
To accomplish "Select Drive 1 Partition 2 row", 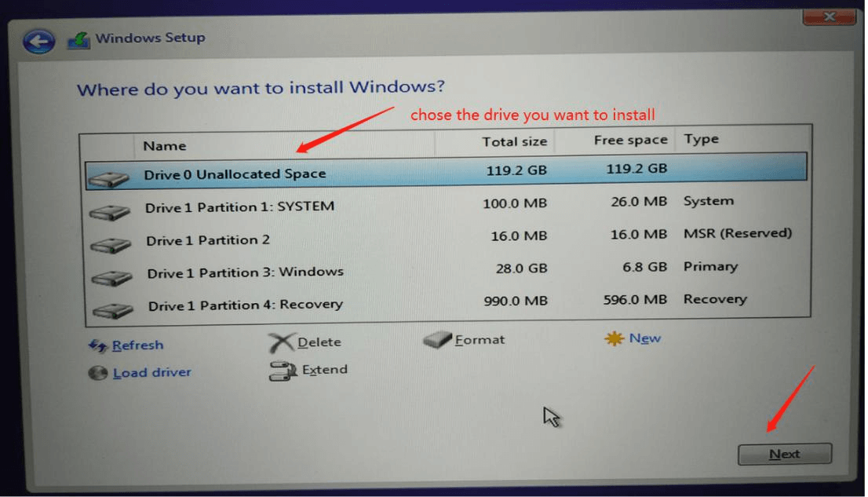I will pos(448,238).
